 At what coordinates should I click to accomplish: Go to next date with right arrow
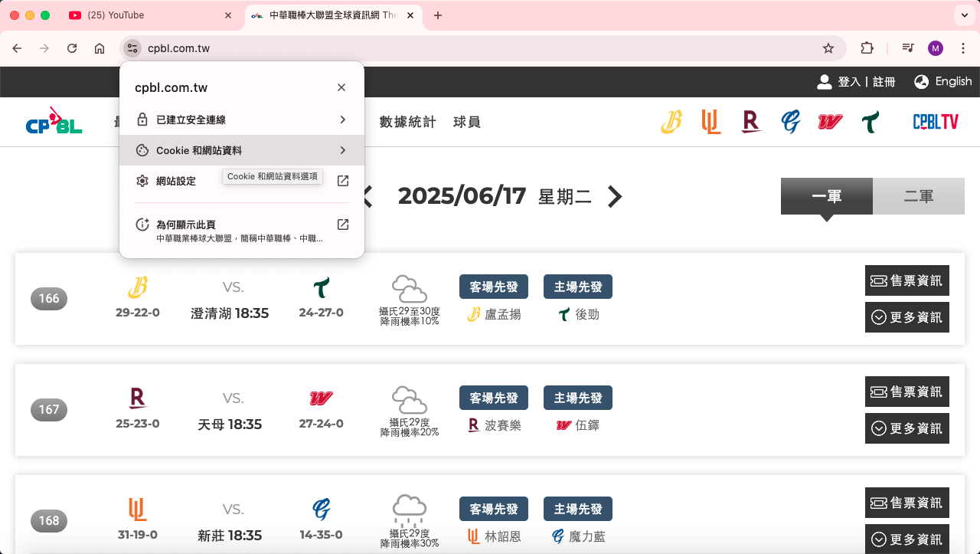coord(615,197)
